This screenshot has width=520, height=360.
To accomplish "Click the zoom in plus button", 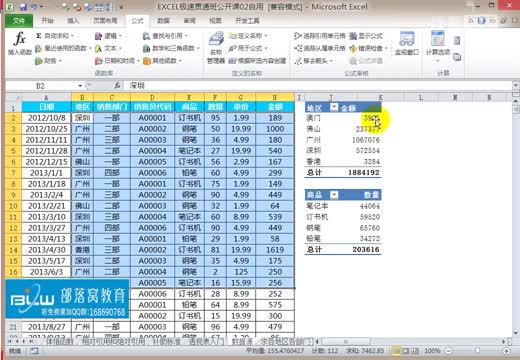I will pyautogui.click(x=506, y=351).
